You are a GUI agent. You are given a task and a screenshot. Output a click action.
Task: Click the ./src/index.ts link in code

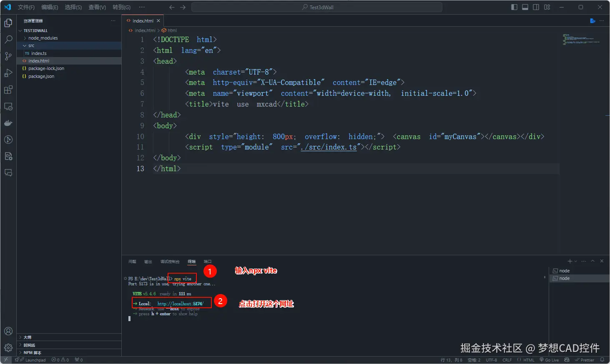click(329, 147)
